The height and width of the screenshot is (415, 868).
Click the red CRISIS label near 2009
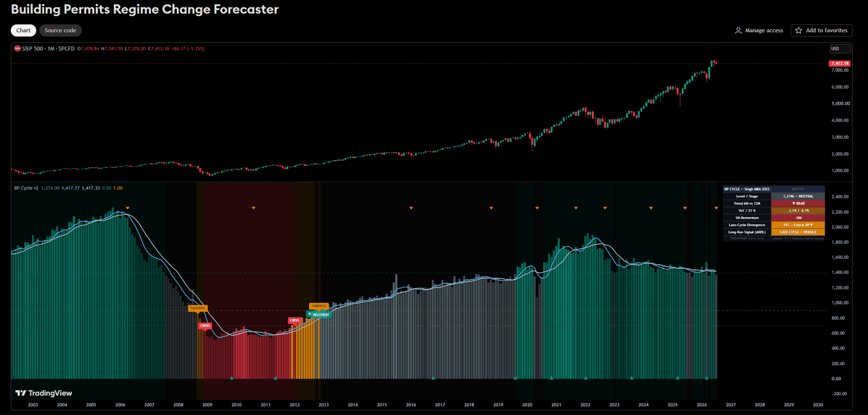click(205, 325)
